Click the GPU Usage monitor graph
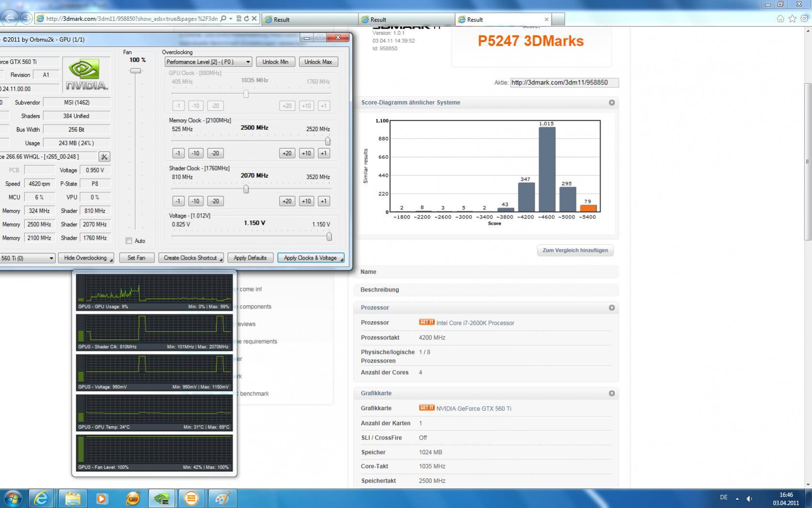 click(154, 292)
